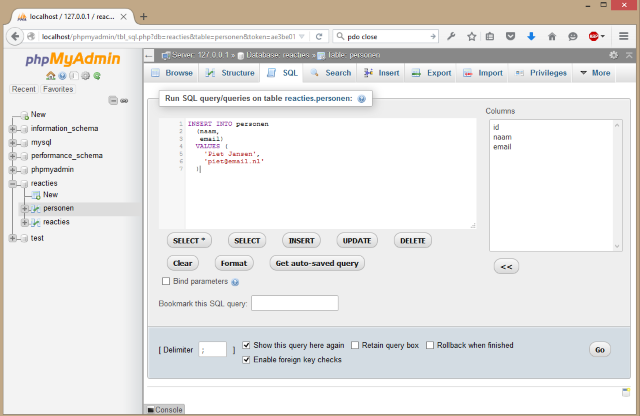The image size is (640, 416).
Task: Click Get auto-saved query button
Action: tap(317, 263)
